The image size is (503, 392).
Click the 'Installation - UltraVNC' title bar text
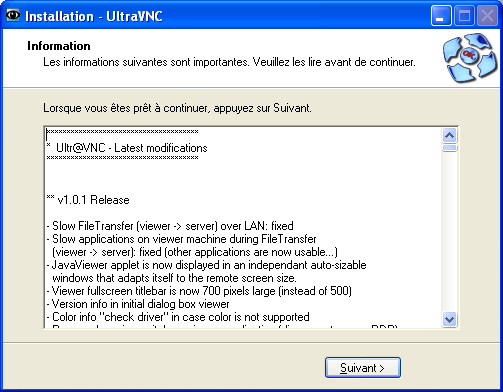[94, 16]
